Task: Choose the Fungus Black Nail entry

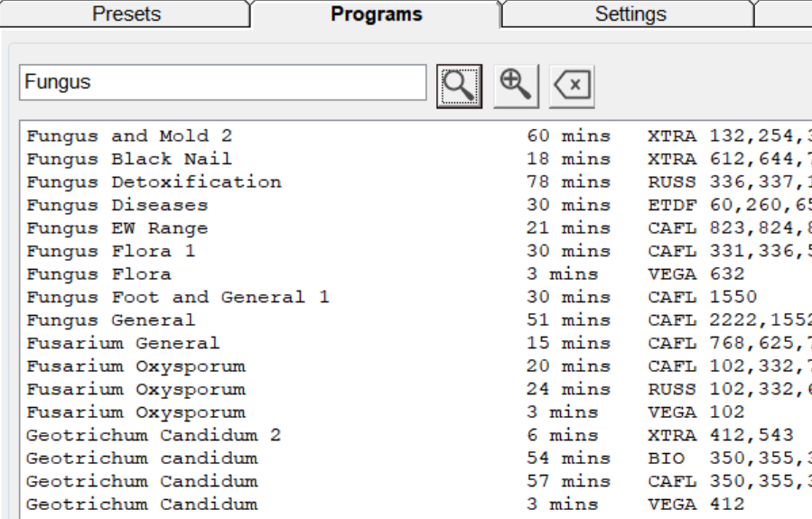Action: pos(129,159)
